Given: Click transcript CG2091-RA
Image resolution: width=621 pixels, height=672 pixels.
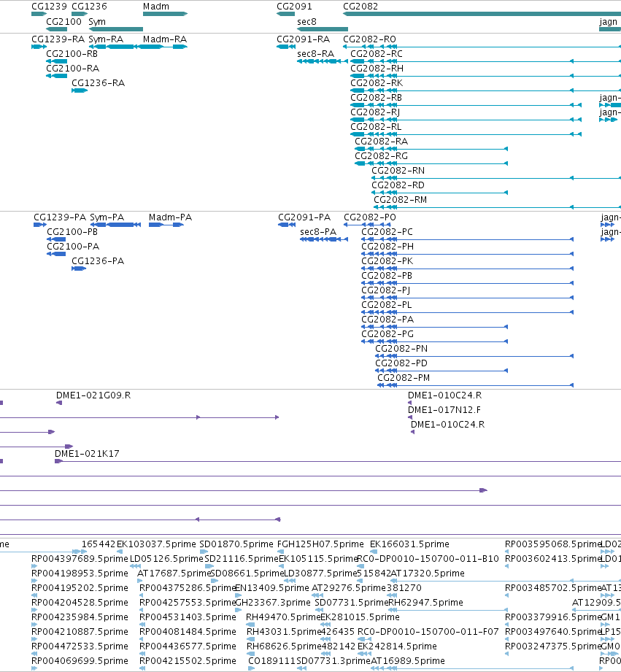Looking at the screenshot, I should [304, 39].
